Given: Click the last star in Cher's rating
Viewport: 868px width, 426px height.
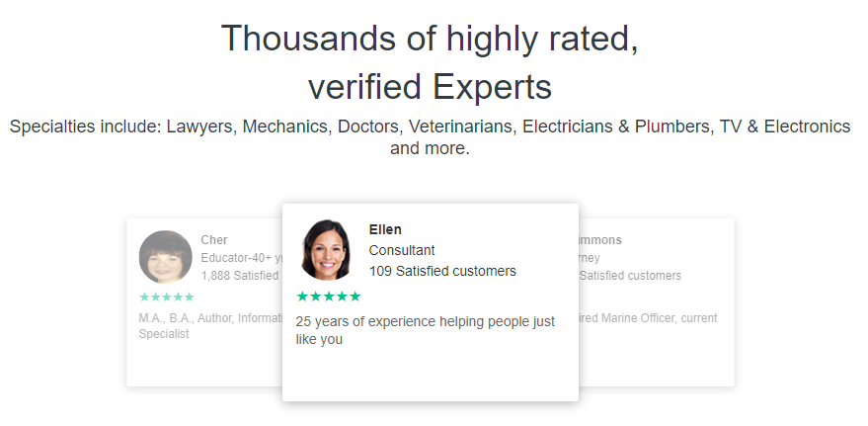Looking at the screenshot, I should tap(190, 297).
